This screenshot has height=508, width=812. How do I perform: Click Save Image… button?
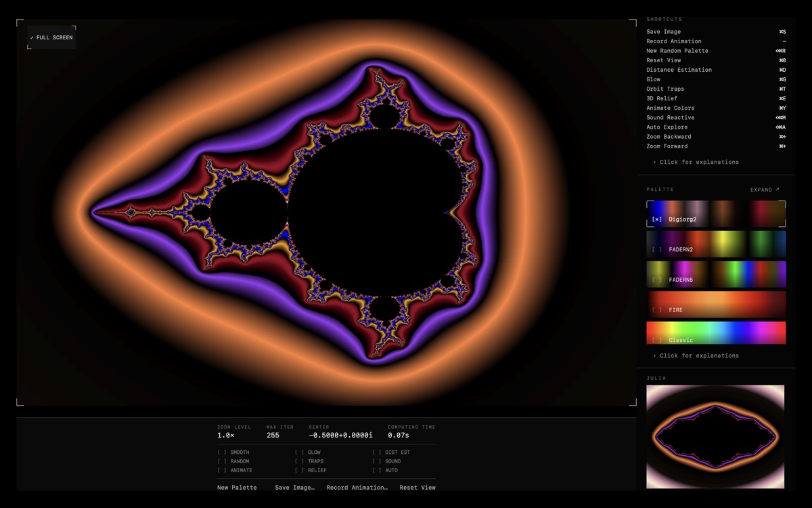coord(294,488)
